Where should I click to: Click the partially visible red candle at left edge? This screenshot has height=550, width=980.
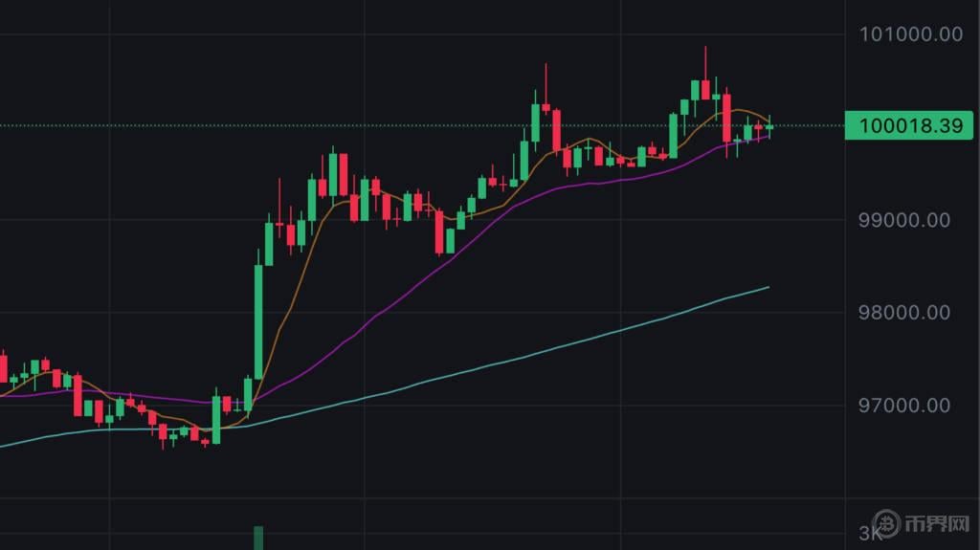point(3,366)
